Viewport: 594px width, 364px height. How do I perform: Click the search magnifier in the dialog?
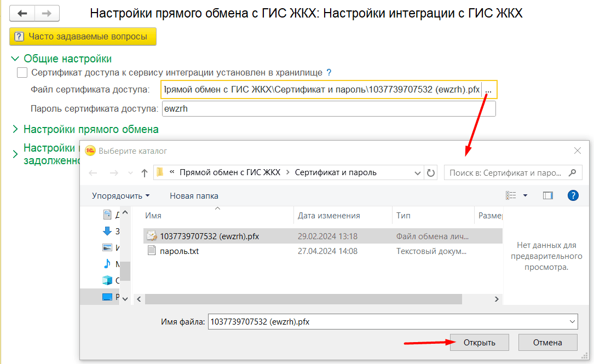572,172
